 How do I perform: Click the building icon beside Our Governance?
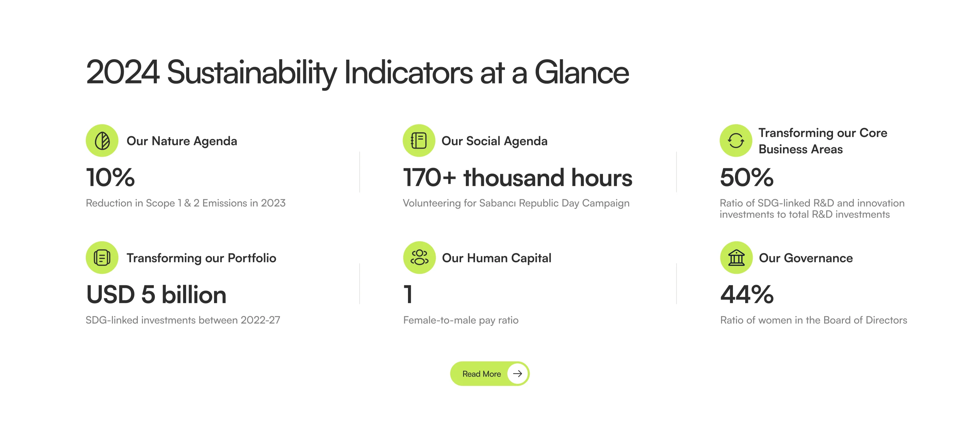click(736, 258)
